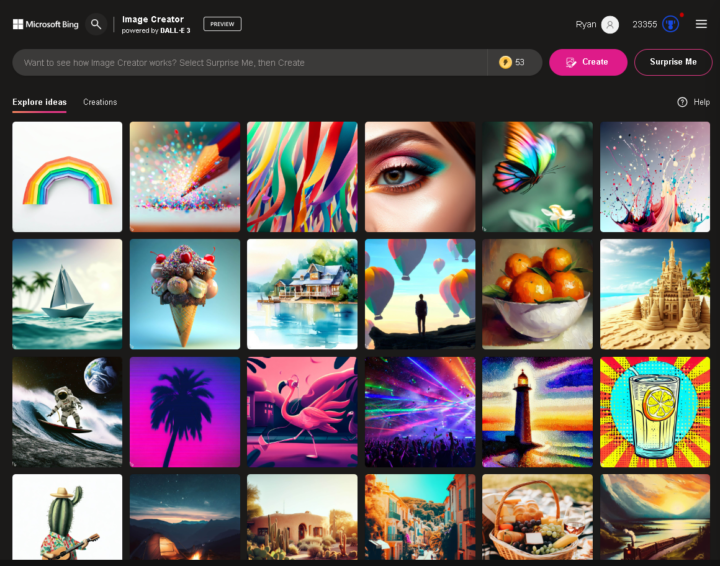This screenshot has width=720, height=566.
Task: Open the neon palm tree thumbnail
Action: tap(185, 412)
